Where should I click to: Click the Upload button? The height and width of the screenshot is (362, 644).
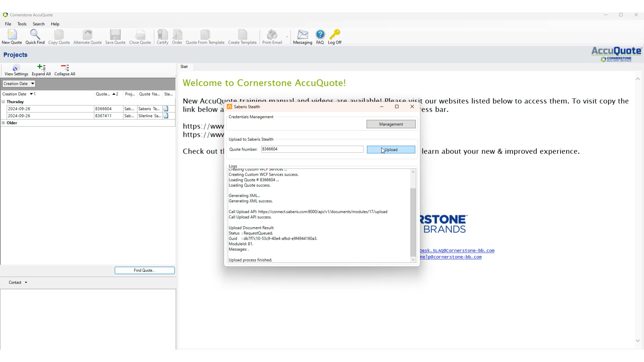click(391, 150)
